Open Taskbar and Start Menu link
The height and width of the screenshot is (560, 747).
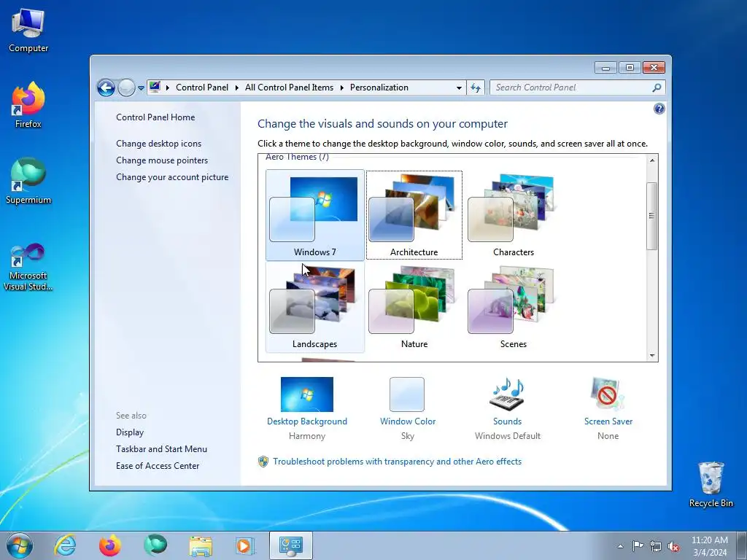click(161, 449)
